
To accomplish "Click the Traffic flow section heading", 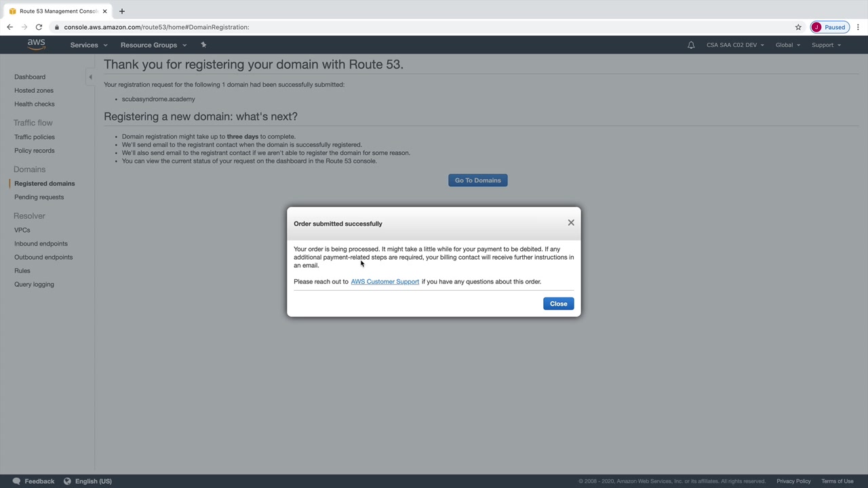I will [x=33, y=123].
